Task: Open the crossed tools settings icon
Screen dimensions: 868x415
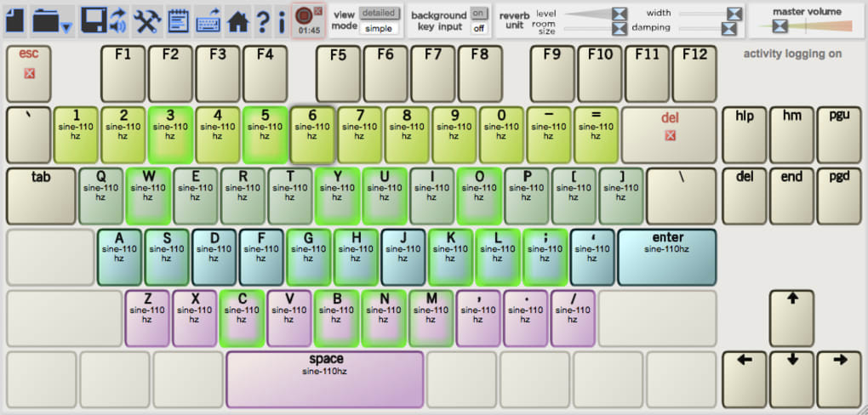Action: tap(147, 21)
